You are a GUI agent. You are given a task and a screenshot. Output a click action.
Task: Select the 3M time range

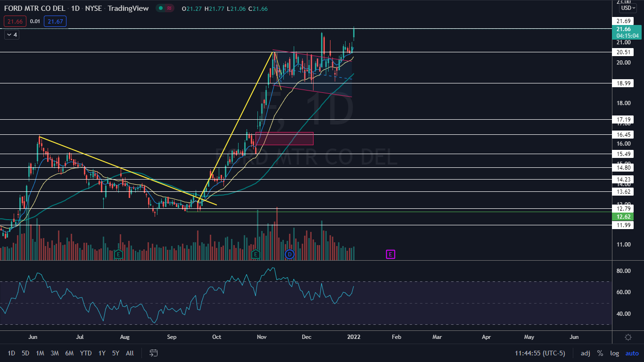55,353
